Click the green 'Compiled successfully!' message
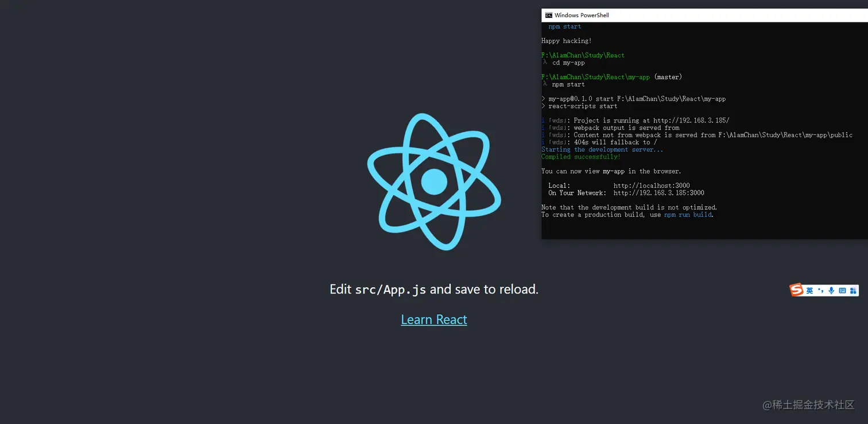The width and height of the screenshot is (868, 424). [581, 157]
